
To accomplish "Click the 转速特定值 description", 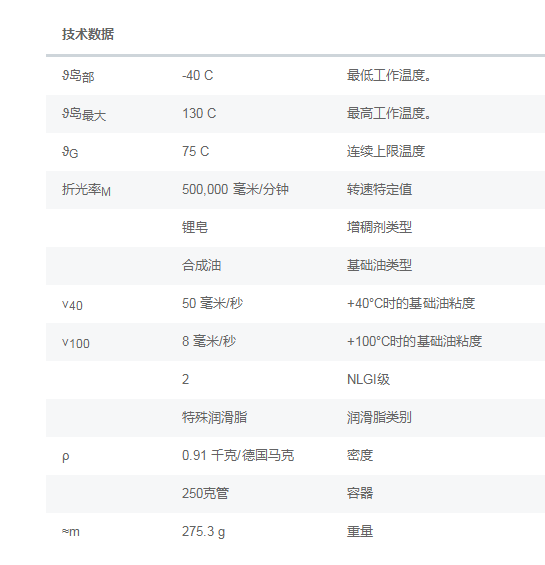I will tap(379, 189).
